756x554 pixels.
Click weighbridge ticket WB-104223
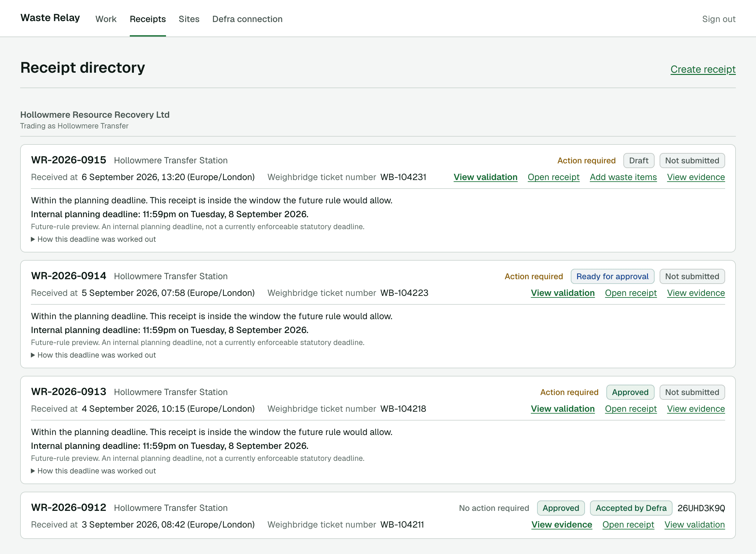click(x=404, y=293)
